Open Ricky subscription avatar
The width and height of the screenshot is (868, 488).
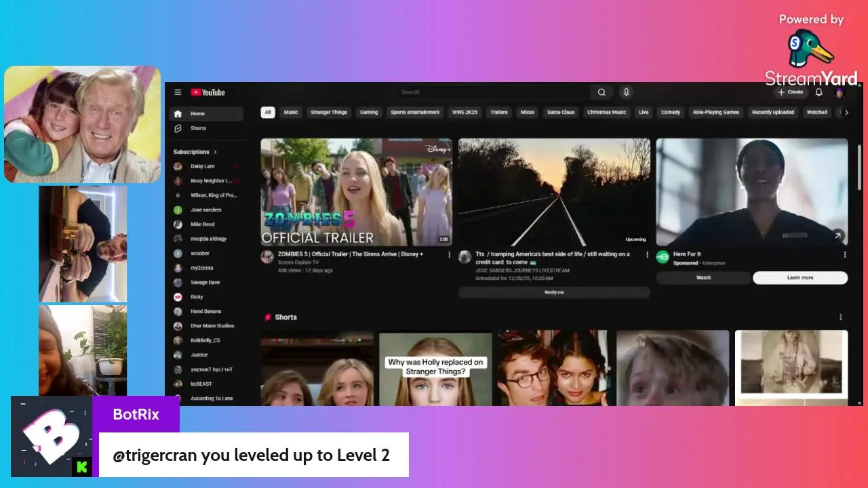point(178,297)
